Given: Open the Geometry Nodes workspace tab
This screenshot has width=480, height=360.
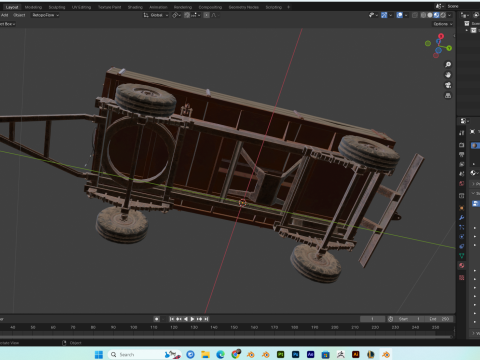Looking at the screenshot, I should (243, 7).
